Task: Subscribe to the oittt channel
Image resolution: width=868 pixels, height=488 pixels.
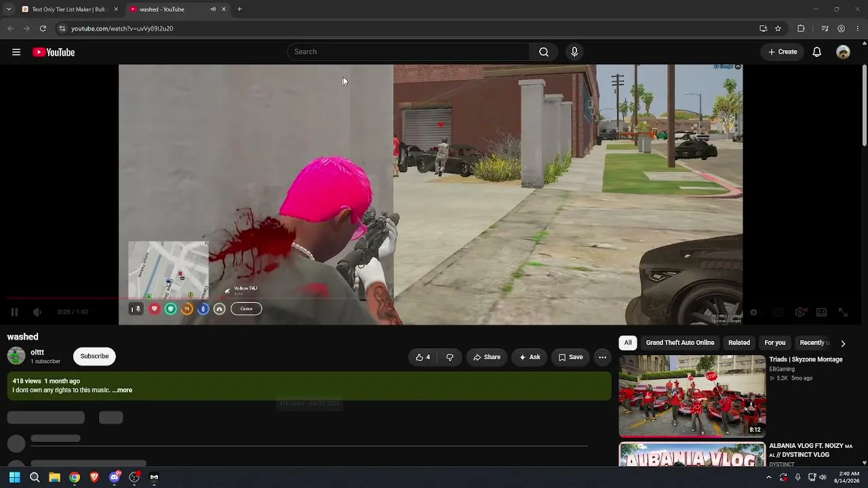Action: (94, 357)
